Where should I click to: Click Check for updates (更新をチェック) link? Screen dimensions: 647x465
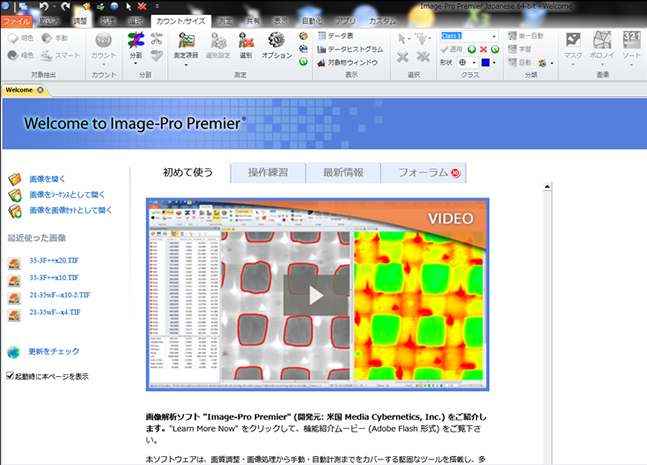(x=54, y=351)
